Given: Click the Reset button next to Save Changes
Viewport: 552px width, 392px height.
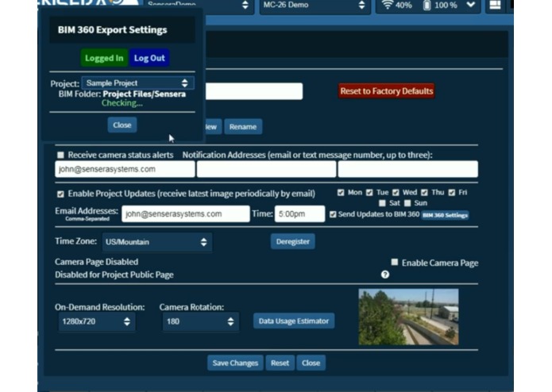Looking at the screenshot, I should click(280, 363).
